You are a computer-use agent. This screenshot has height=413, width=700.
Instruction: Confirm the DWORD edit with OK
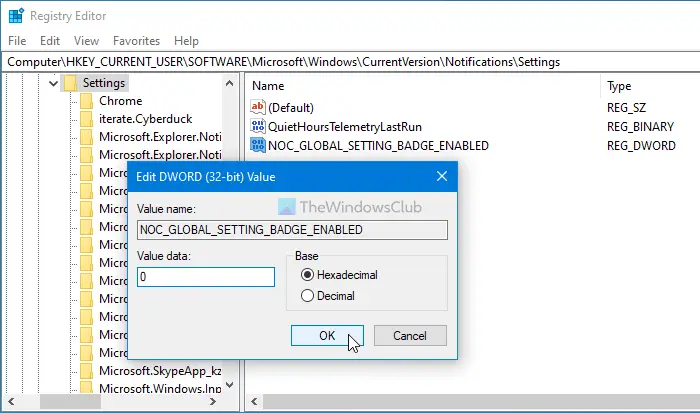(x=327, y=335)
